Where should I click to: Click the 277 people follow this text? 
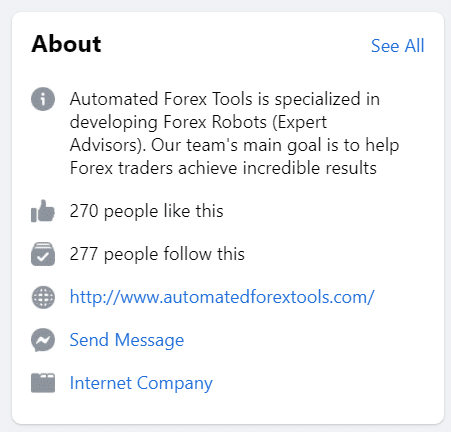pos(157,254)
